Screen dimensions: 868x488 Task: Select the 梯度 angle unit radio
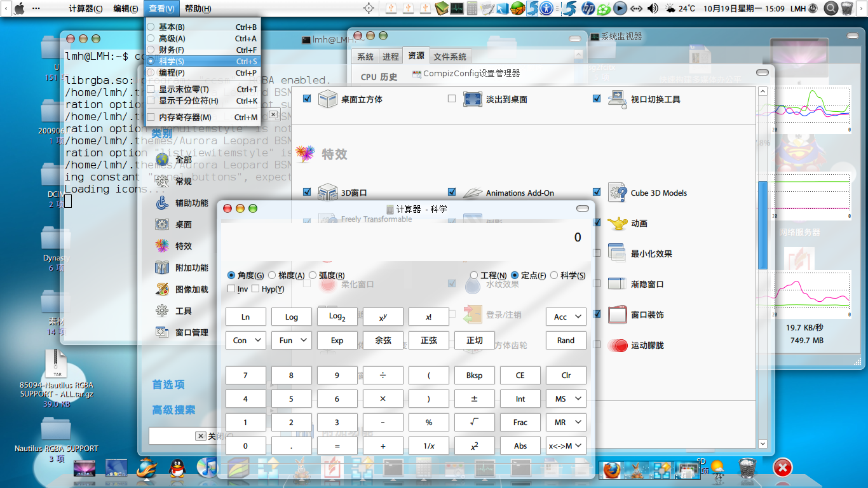272,275
